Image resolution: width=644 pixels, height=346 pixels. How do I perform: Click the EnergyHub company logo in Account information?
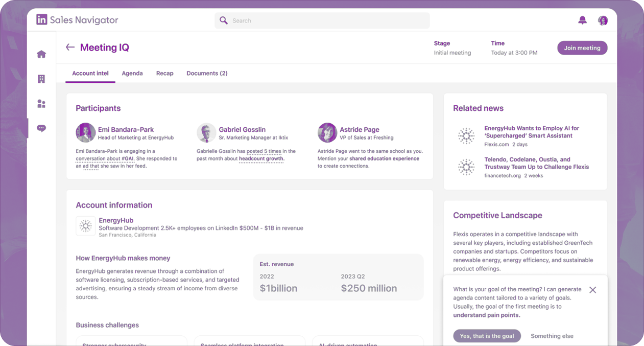click(86, 226)
